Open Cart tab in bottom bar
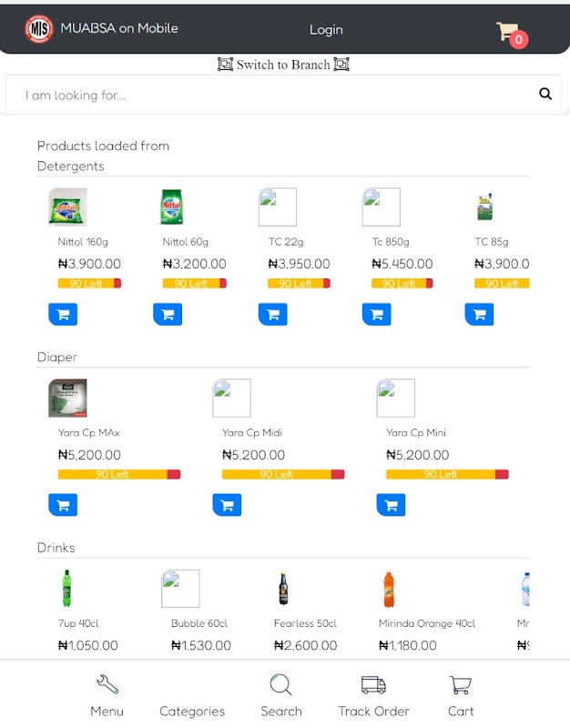This screenshot has height=728, width=570. pos(461,695)
